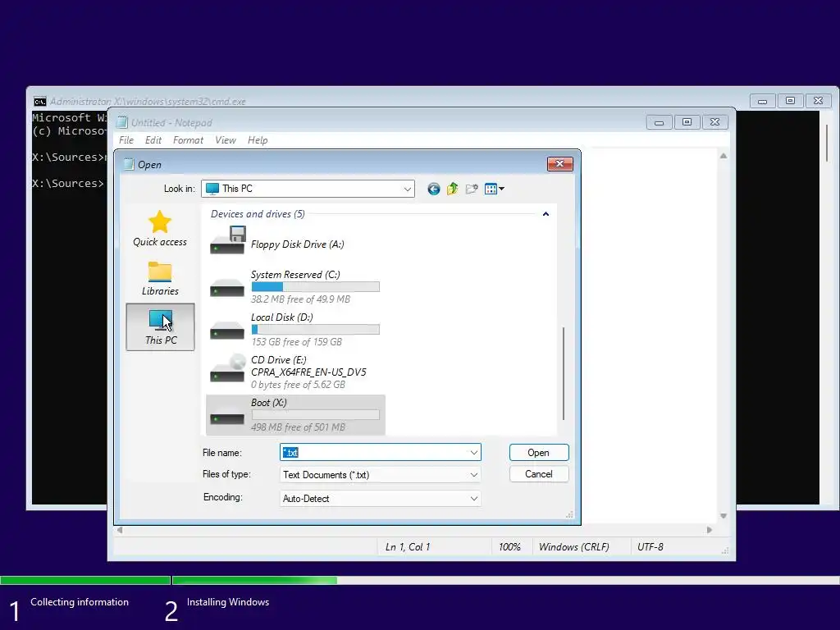The image size is (840, 630).
Task: Click the Cancel button
Action: tap(538, 474)
